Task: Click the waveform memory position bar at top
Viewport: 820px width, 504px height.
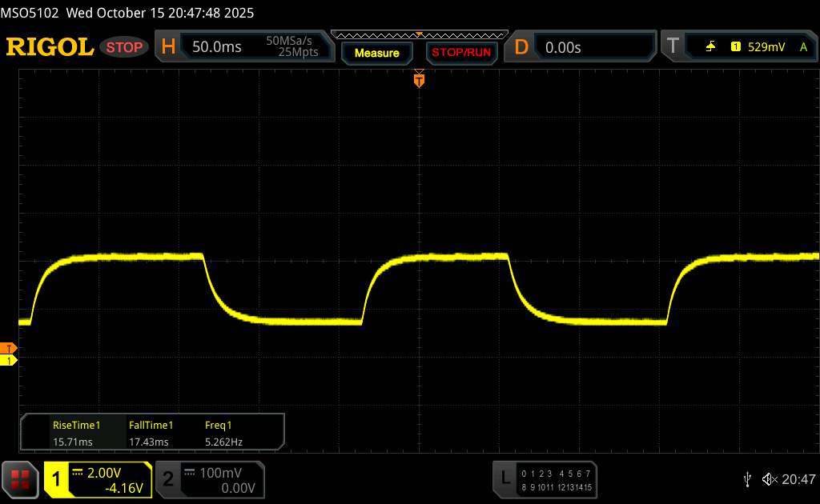Action: (419, 35)
